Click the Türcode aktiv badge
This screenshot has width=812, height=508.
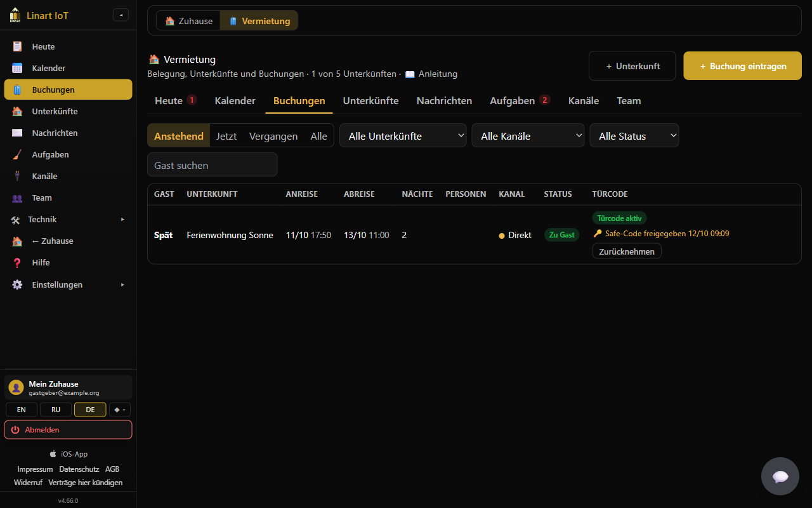pos(619,218)
